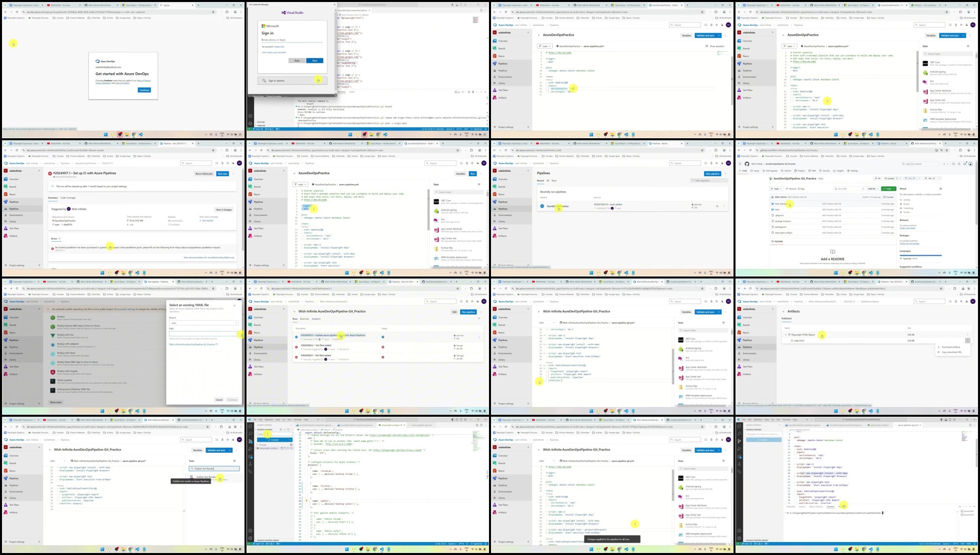Click Continue on Get started with Azure DevOps
Screen dimensions: 980x555
tap(144, 90)
